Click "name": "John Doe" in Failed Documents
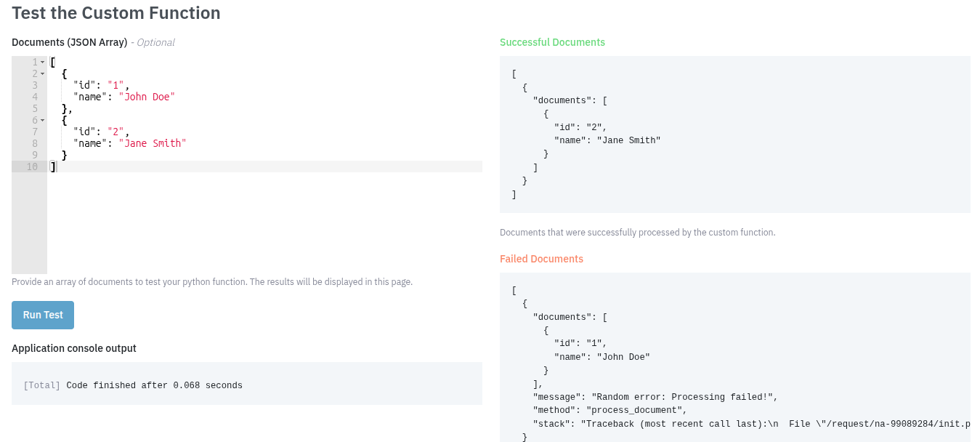The width and height of the screenshot is (980, 442). tap(602, 357)
